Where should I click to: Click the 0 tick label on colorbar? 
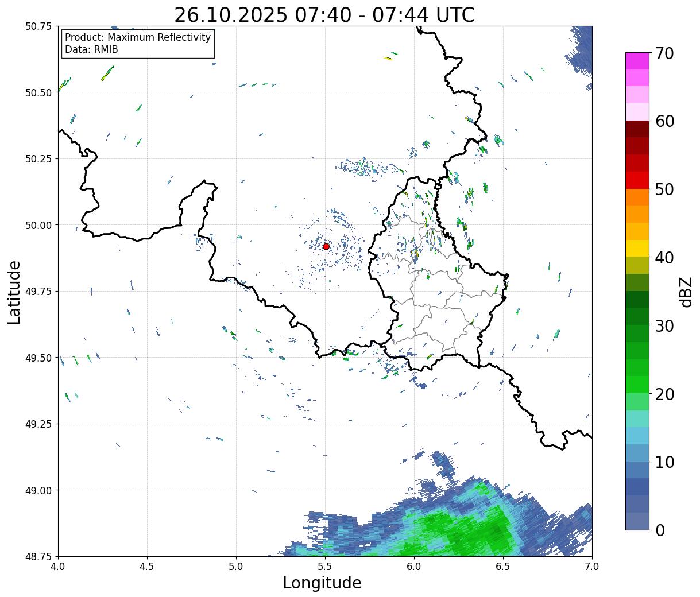pyautogui.click(x=659, y=530)
